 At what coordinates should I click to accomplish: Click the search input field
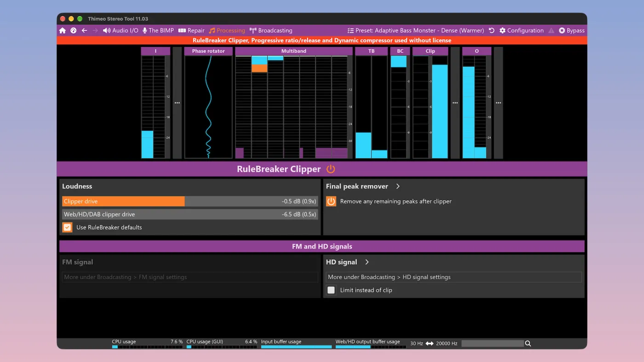click(492, 344)
